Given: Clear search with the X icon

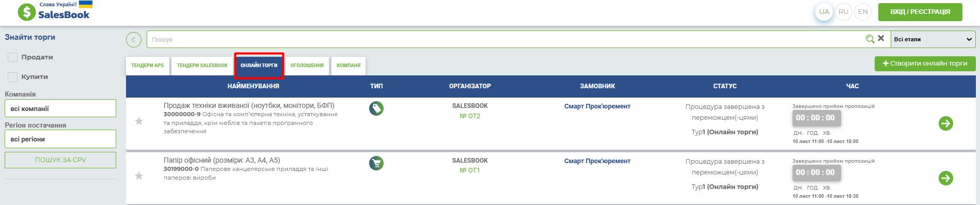Looking at the screenshot, I should tap(881, 38).
